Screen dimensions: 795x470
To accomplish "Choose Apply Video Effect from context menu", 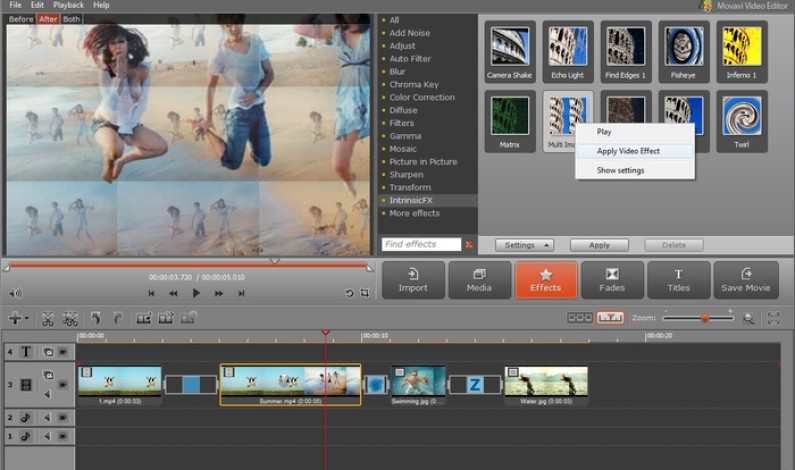I will (628, 151).
